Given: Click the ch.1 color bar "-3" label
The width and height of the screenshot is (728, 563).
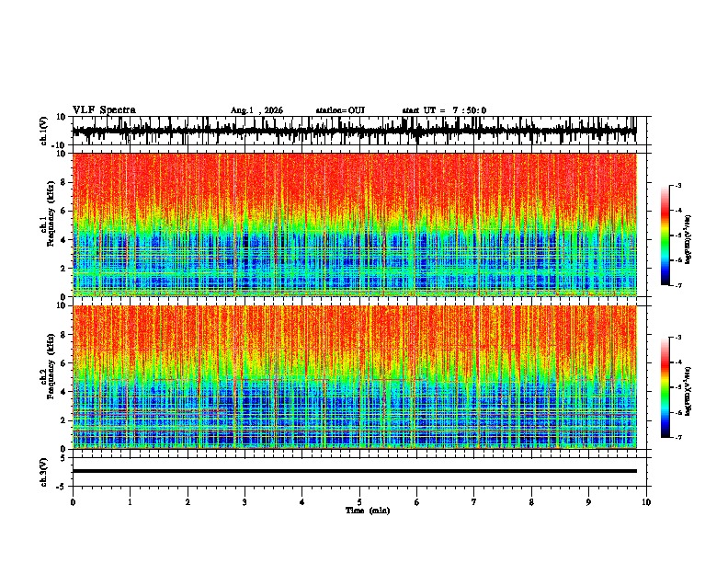Looking at the screenshot, I should coord(677,185).
